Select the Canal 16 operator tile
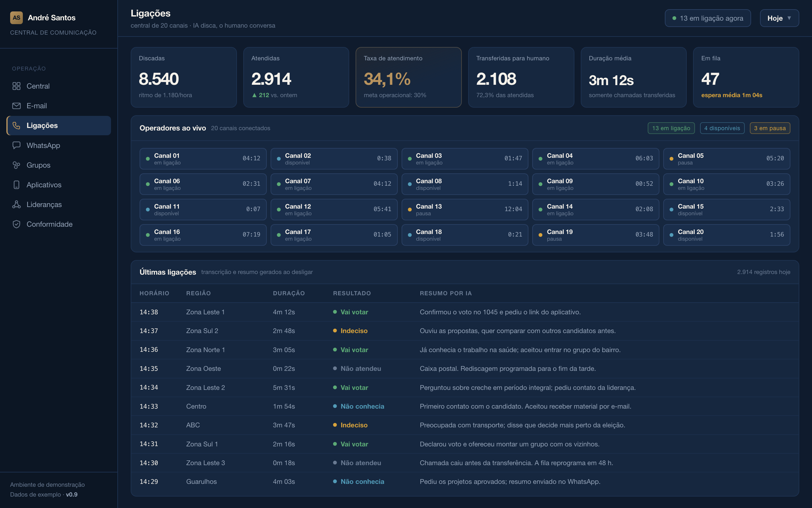The width and height of the screenshot is (812, 508). [203, 235]
